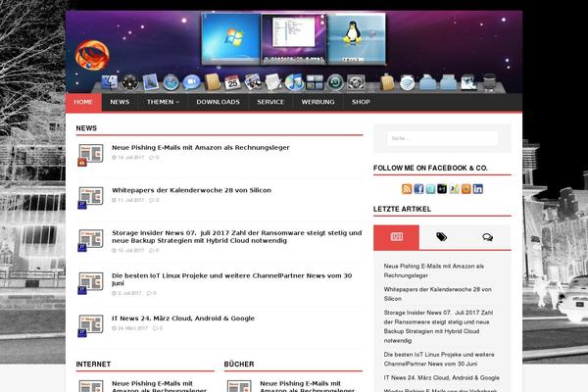Open the Downloads menu item
The image size is (588, 392).
[x=218, y=102]
